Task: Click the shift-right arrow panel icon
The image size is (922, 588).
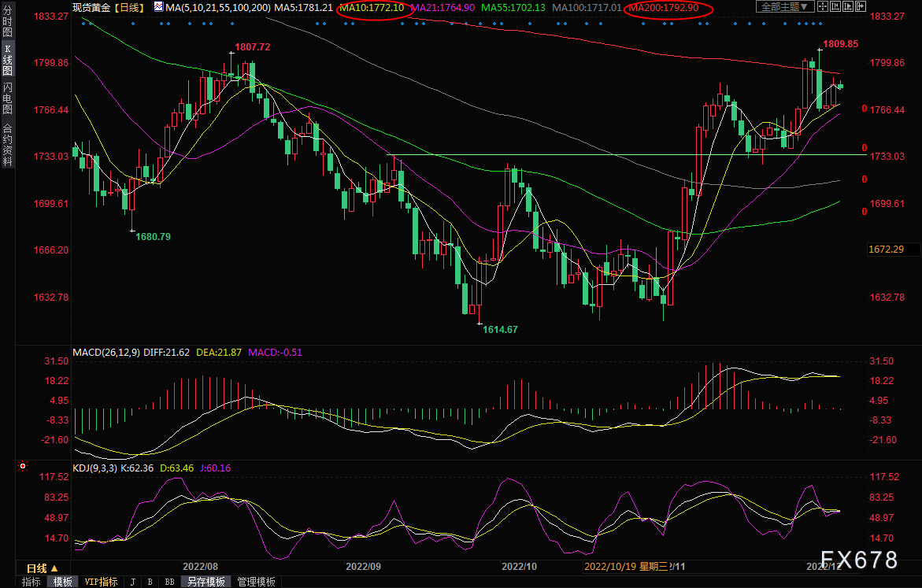Action: point(861,7)
